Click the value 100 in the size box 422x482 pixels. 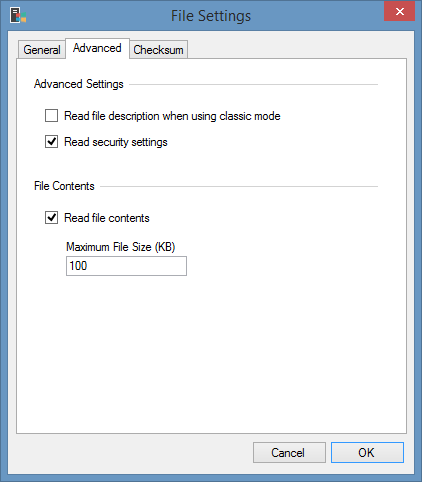coord(78,266)
